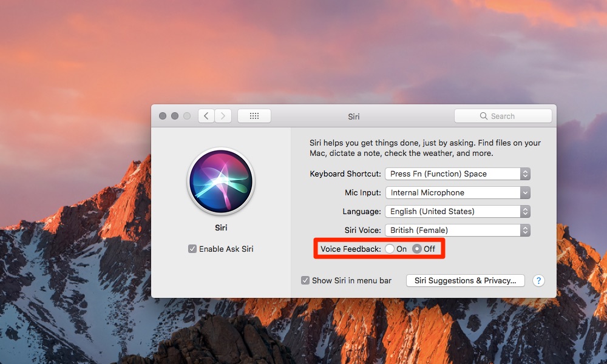Open the Siri Voice dropdown
The width and height of the screenshot is (607, 364).
pyautogui.click(x=458, y=230)
